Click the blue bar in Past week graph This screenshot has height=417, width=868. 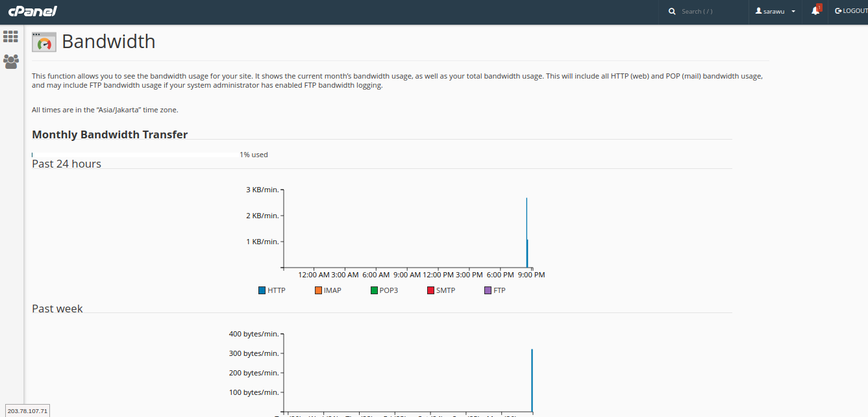point(532,380)
